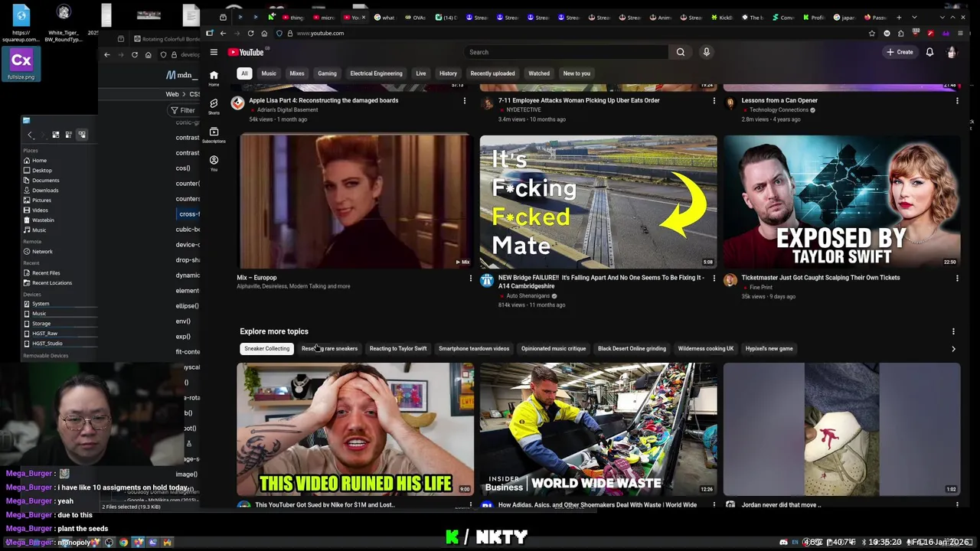Screen dimensions: 980x551
Task: Open Shorts in the YouTube sidebar
Action: (214, 106)
